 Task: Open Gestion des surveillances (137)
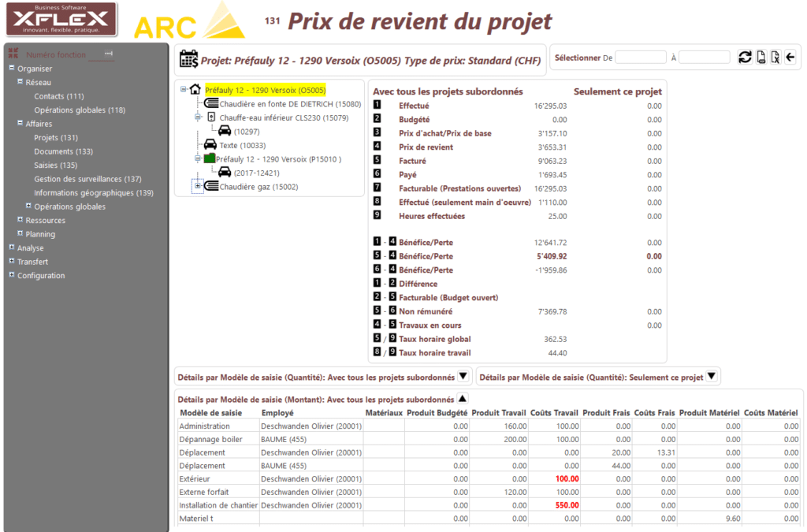click(87, 179)
